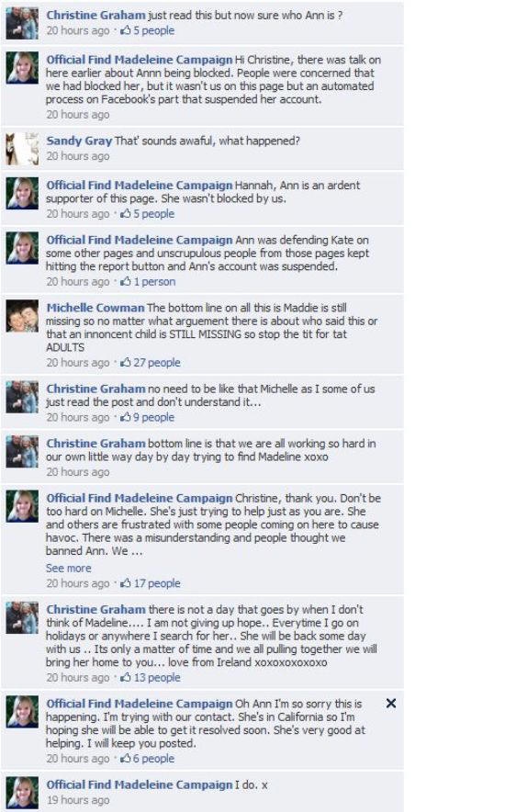Screen dimensions: 505x812
Task: Click the thumbs-up icon showing 27 people
Action: point(126,363)
